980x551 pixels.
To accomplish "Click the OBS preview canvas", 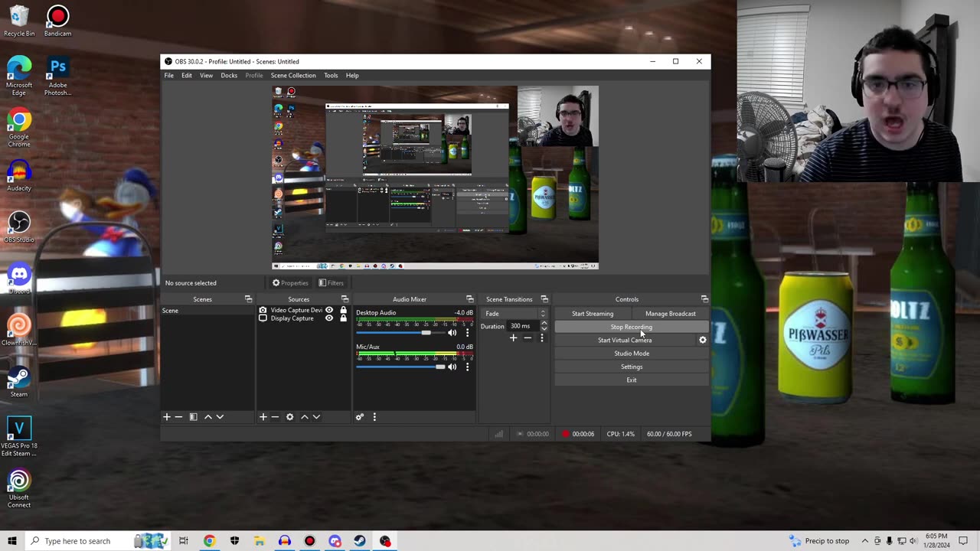I will pos(435,178).
